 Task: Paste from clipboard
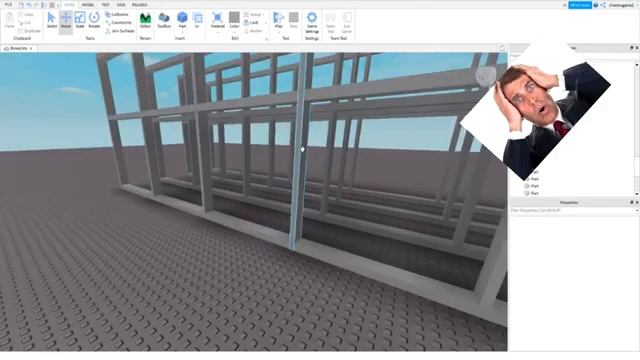(x=9, y=20)
